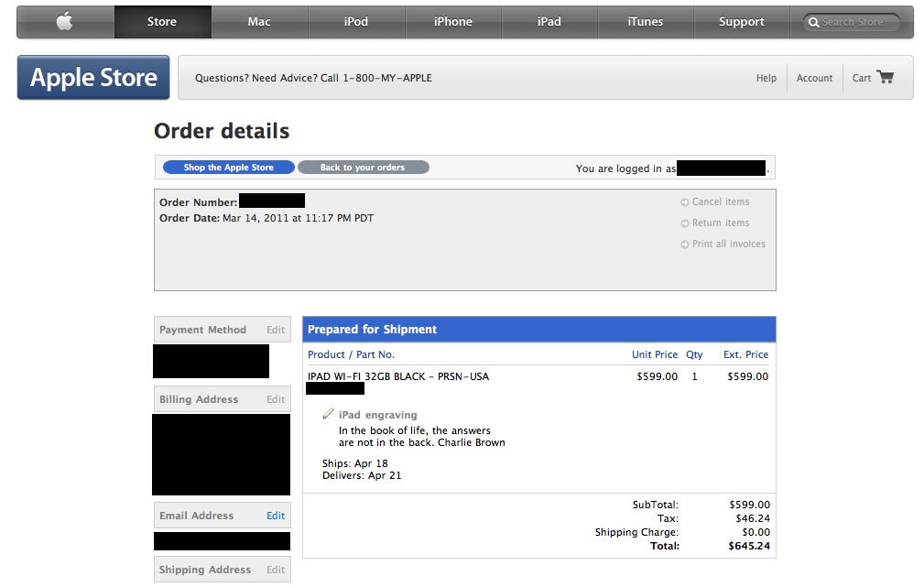Click Back to your orders button
The image size is (924, 587).
tap(363, 168)
